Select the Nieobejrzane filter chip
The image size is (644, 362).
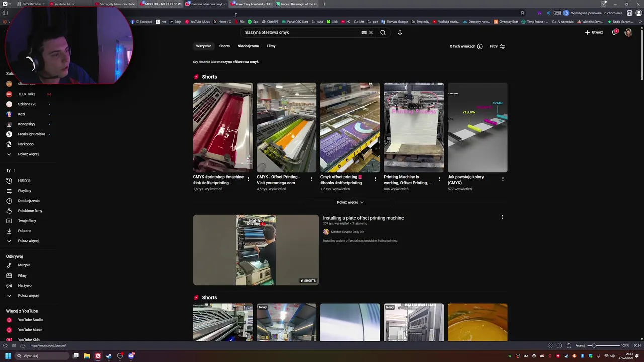click(x=248, y=46)
